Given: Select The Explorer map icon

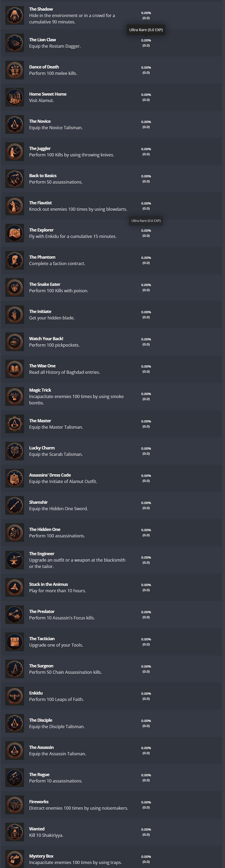Looking at the screenshot, I should coord(14,233).
